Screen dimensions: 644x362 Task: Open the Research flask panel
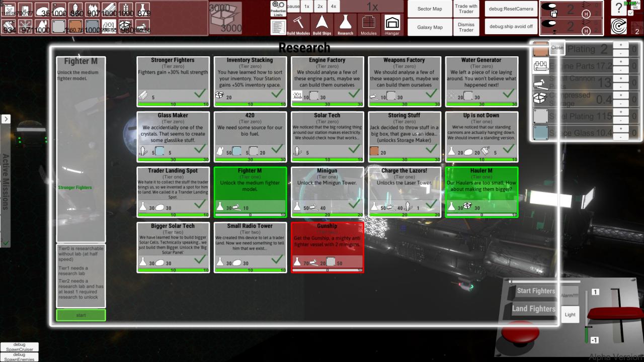coord(345,24)
